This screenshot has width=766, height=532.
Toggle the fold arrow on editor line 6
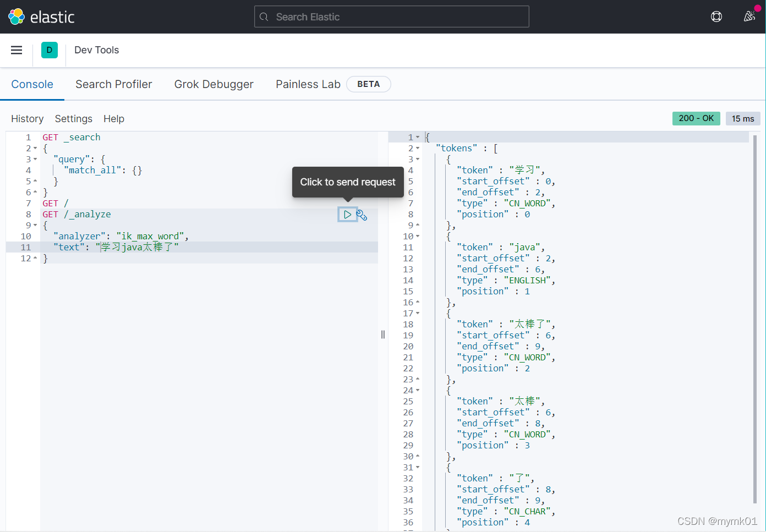pos(35,192)
